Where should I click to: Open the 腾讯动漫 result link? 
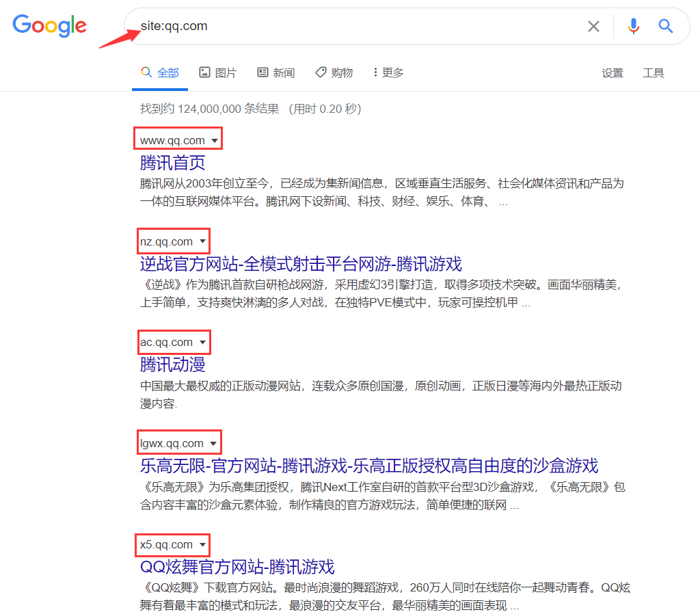point(173,364)
